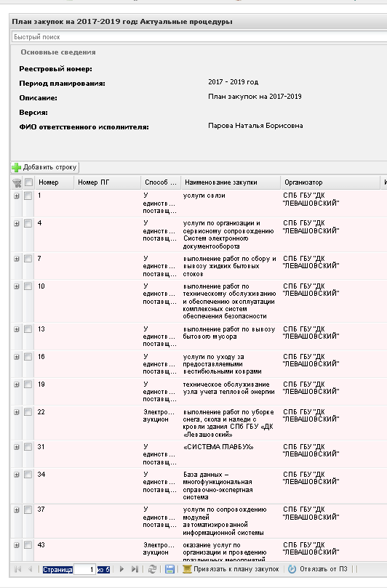Expand row 16 details

pyautogui.click(x=17, y=357)
